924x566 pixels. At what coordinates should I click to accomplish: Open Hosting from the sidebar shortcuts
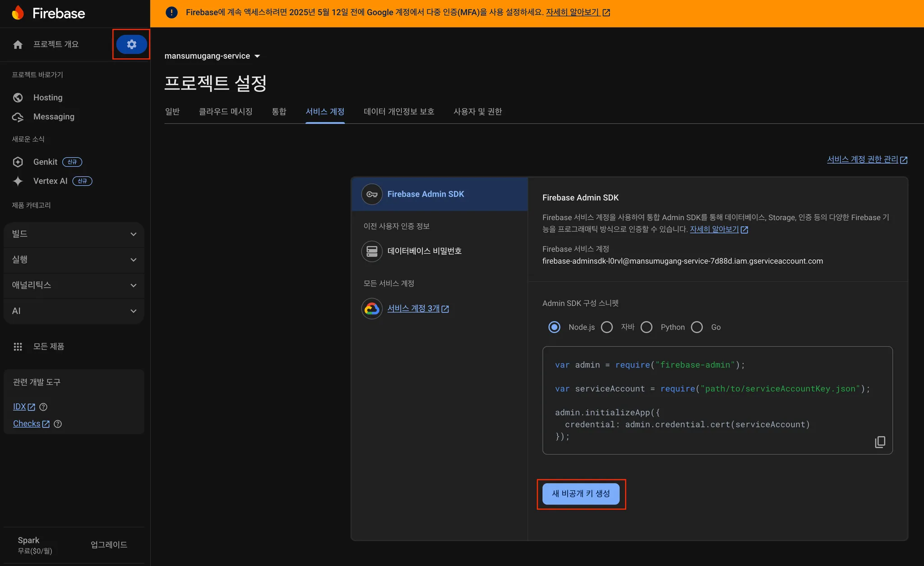(x=48, y=97)
